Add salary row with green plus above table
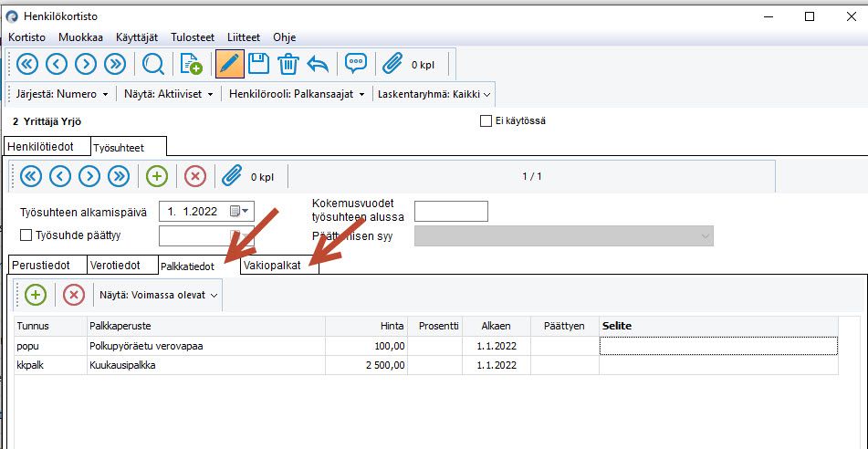868x449 pixels. pos(36,295)
